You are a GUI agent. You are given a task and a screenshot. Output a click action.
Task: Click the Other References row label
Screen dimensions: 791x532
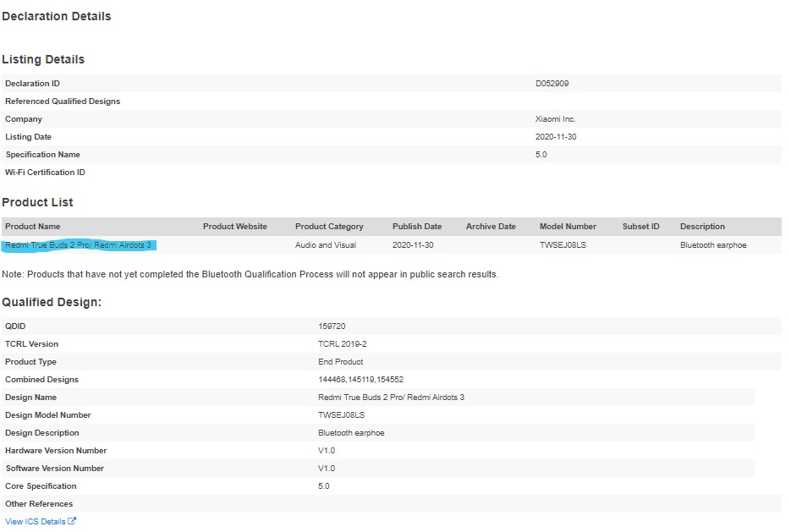point(39,504)
